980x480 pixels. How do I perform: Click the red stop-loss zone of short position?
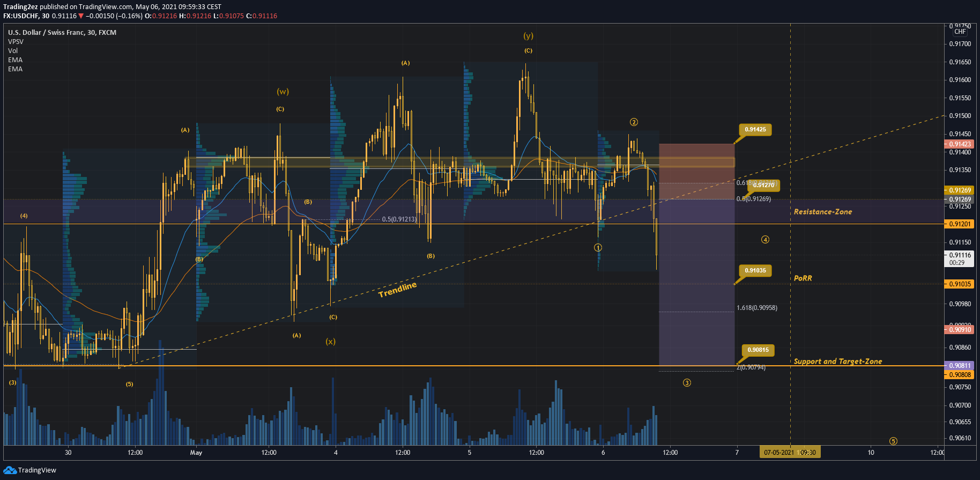coord(696,172)
